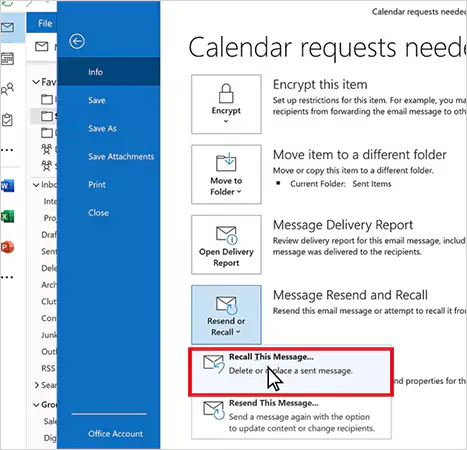467x450 pixels.
Task: Select the first group icon in Favorites
Action: 47,149
